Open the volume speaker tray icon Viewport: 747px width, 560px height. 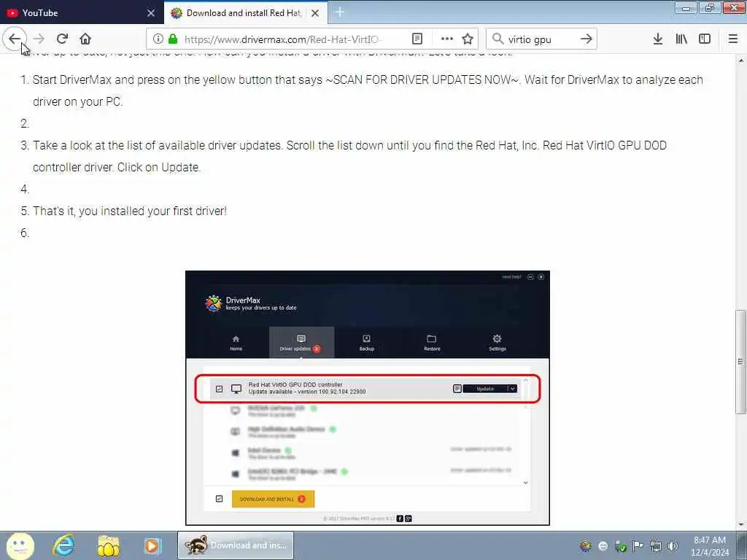(673, 546)
